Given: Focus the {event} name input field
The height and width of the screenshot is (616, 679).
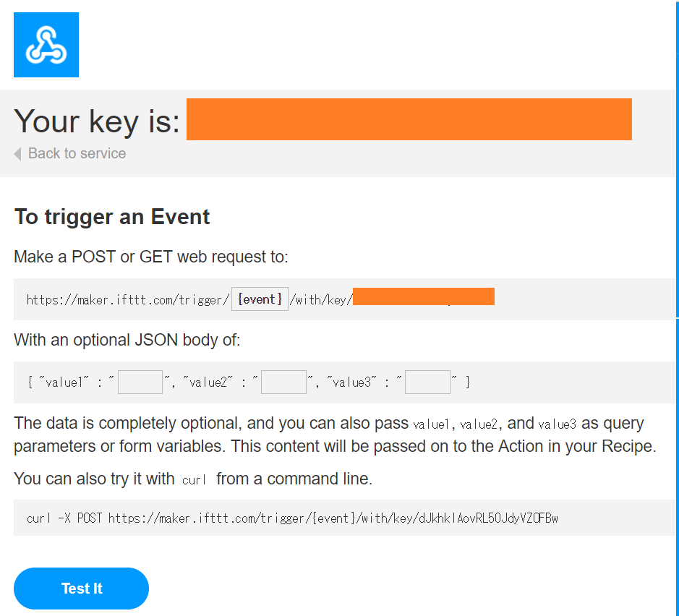Looking at the screenshot, I should tap(260, 299).
